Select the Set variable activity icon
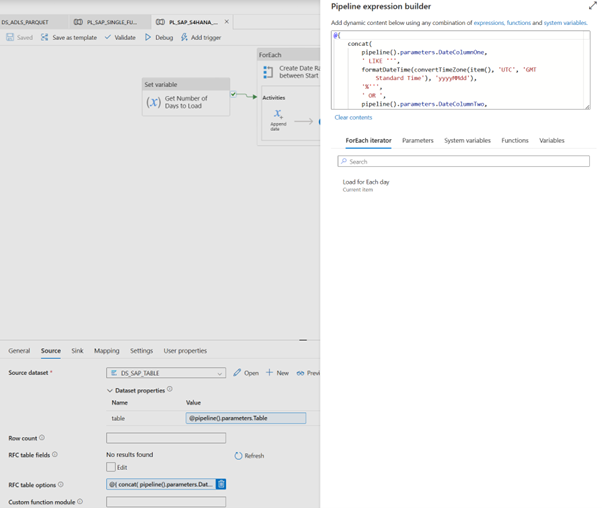The width and height of the screenshot is (602, 508). coord(153,102)
